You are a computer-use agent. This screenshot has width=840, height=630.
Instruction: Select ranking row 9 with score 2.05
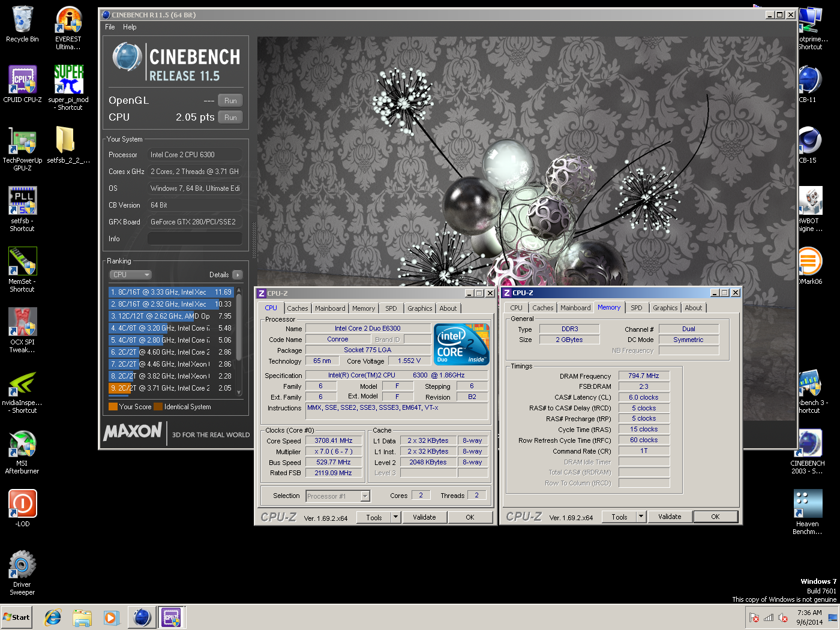pyautogui.click(x=171, y=388)
